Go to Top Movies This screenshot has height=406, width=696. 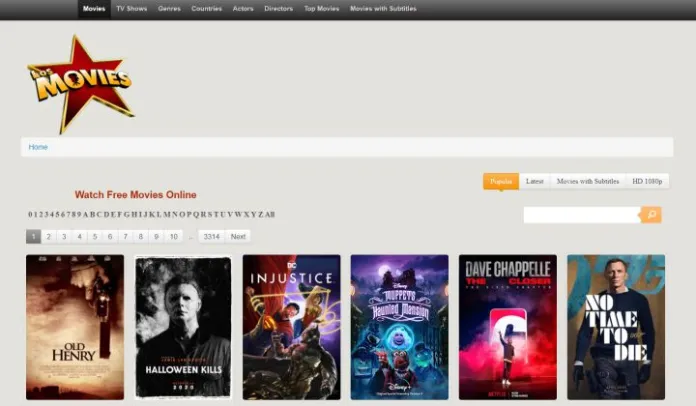tap(321, 9)
